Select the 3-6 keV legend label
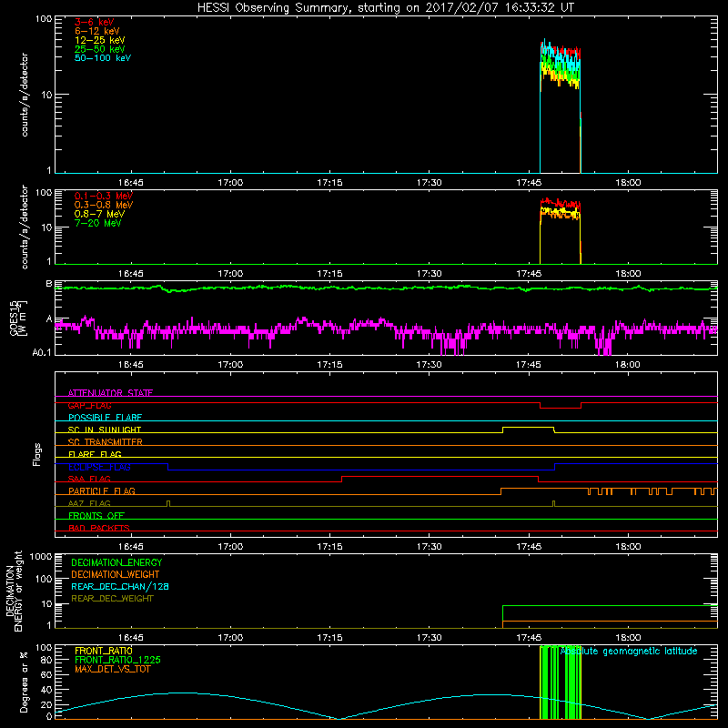 [x=94, y=22]
